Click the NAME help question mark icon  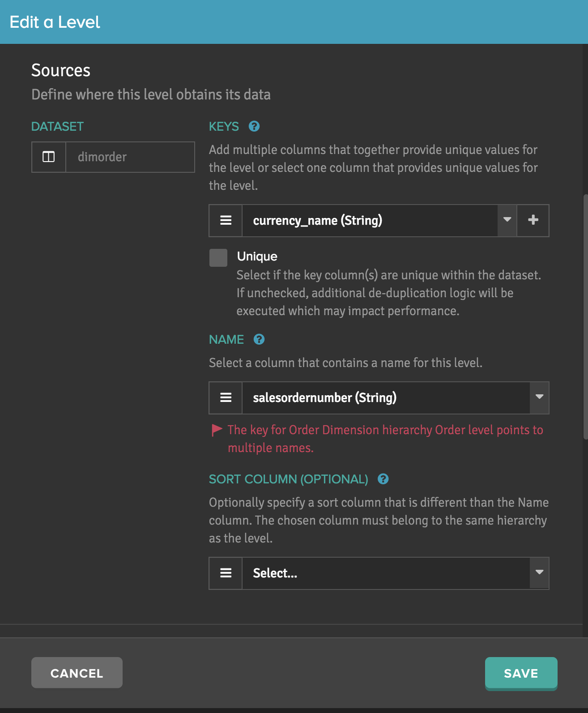[259, 340]
